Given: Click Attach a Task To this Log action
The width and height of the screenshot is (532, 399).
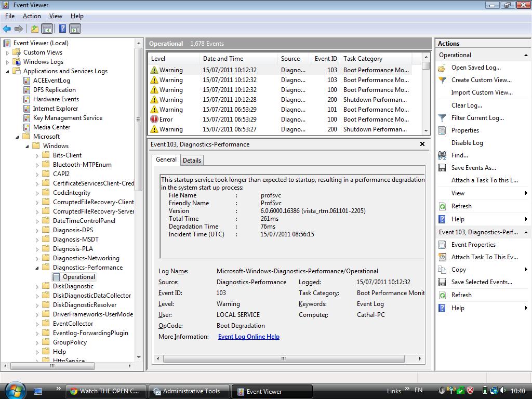Looking at the screenshot, I should (485, 180).
